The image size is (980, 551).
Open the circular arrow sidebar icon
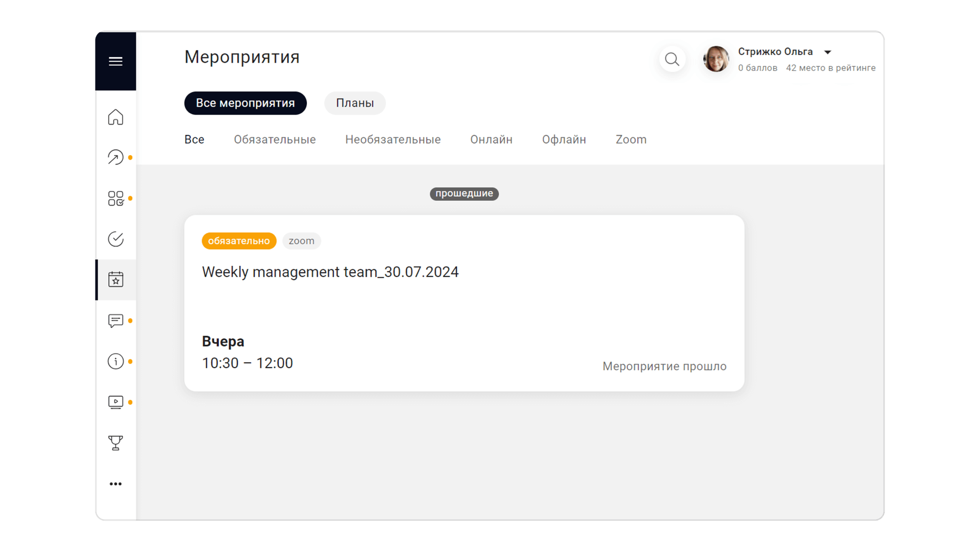coord(115,157)
